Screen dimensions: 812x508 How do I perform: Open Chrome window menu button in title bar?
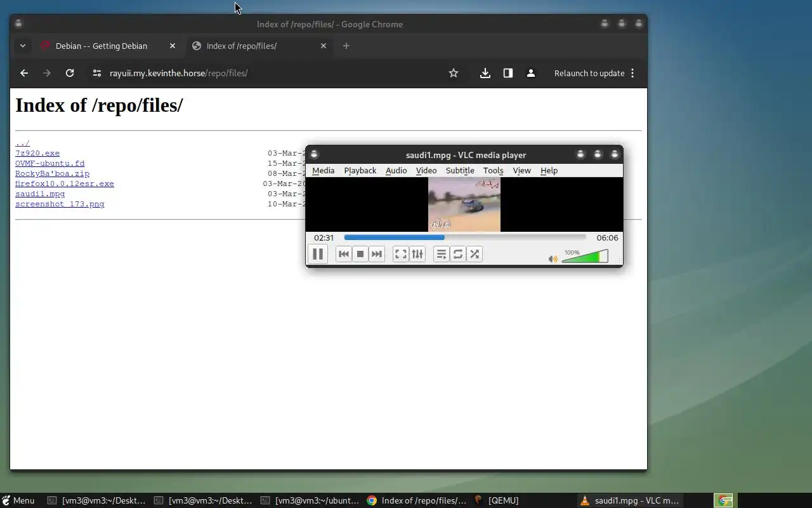(x=18, y=23)
